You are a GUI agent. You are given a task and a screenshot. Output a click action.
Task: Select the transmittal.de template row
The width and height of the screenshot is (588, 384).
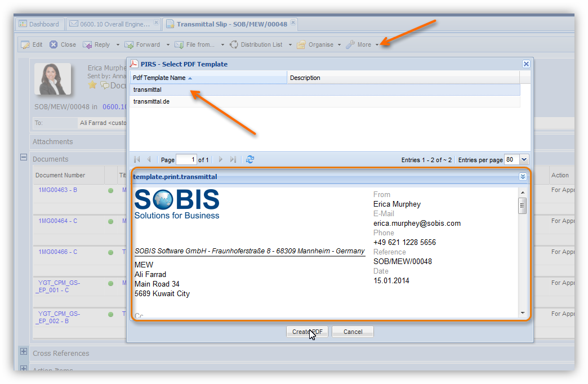pos(152,102)
